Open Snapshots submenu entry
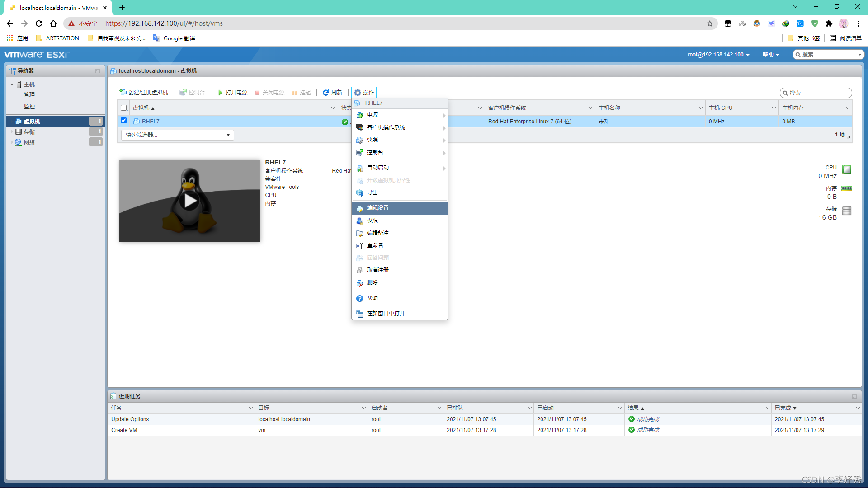This screenshot has height=488, width=868. [400, 140]
